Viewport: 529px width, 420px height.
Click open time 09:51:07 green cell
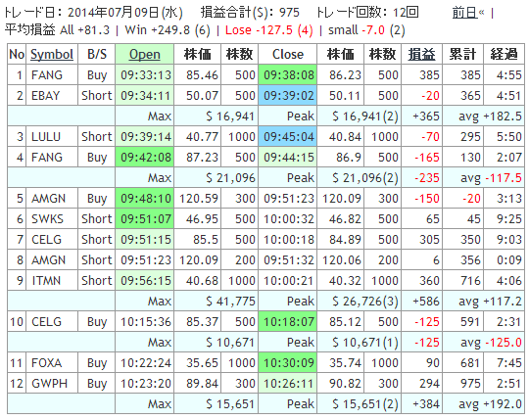click(x=144, y=218)
